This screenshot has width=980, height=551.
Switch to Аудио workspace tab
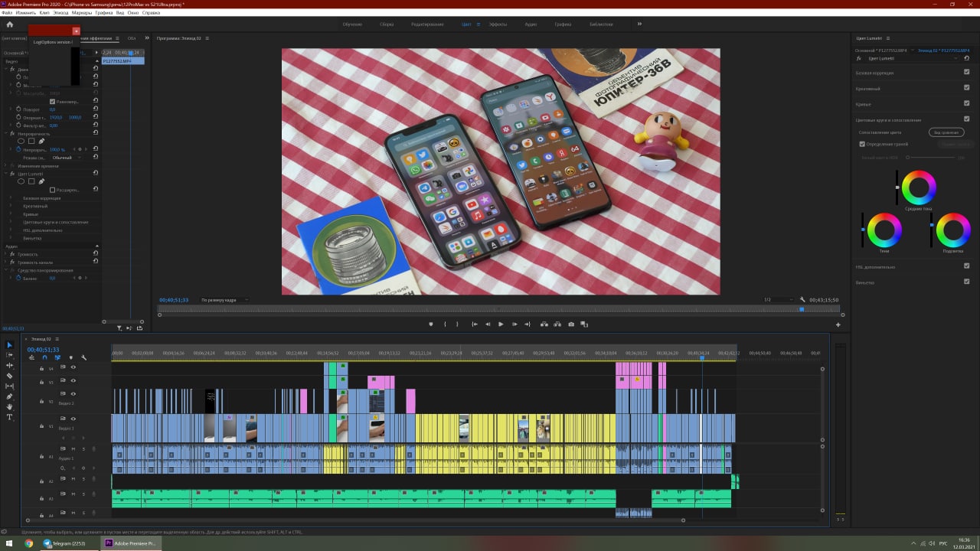pyautogui.click(x=531, y=24)
